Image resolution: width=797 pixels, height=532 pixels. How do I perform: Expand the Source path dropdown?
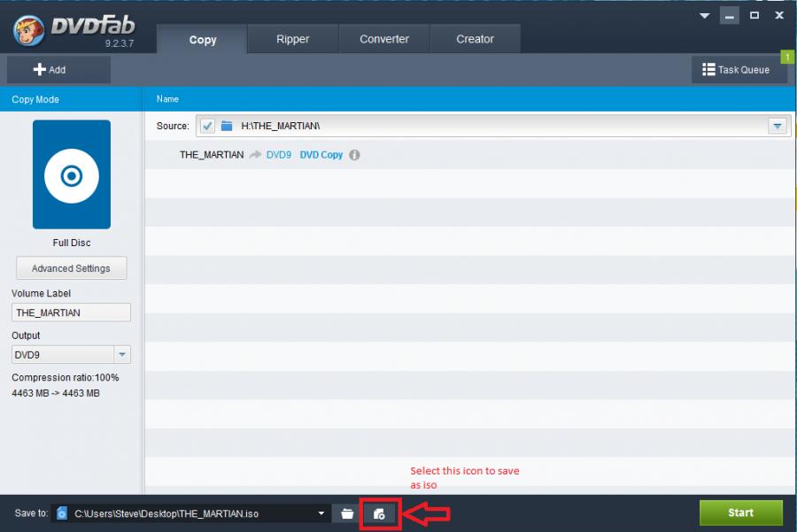[778, 127]
